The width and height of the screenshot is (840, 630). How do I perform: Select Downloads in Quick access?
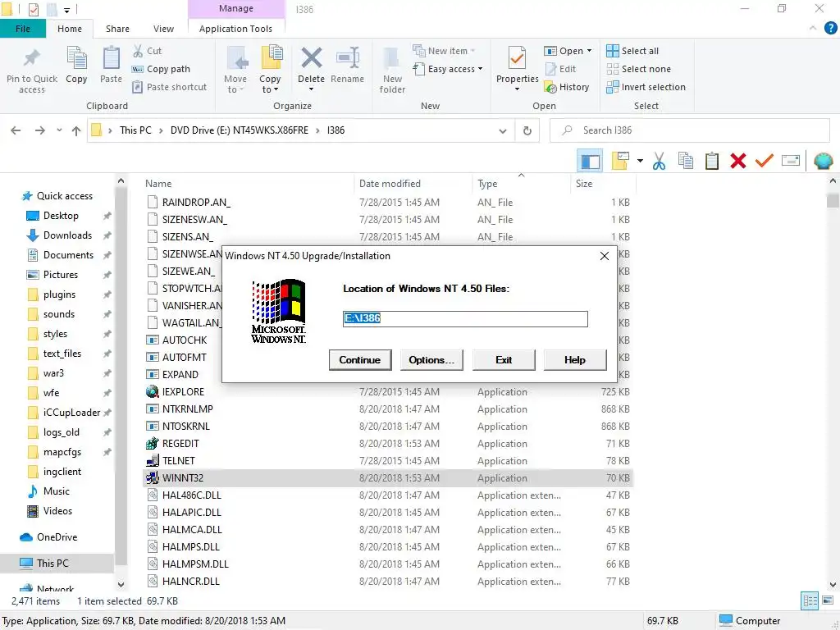click(67, 235)
